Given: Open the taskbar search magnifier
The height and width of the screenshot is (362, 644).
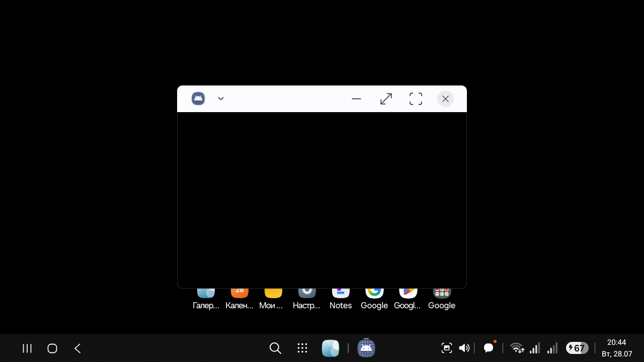Looking at the screenshot, I should pyautogui.click(x=275, y=348).
